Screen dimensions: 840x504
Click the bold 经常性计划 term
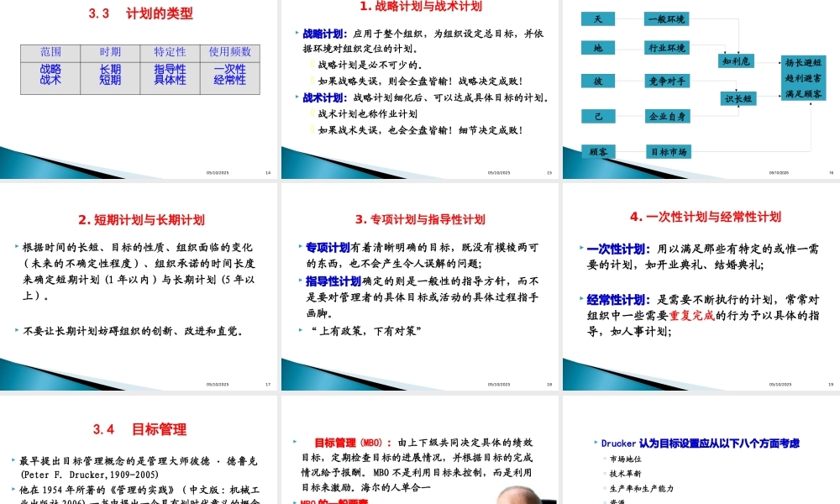coord(618,300)
